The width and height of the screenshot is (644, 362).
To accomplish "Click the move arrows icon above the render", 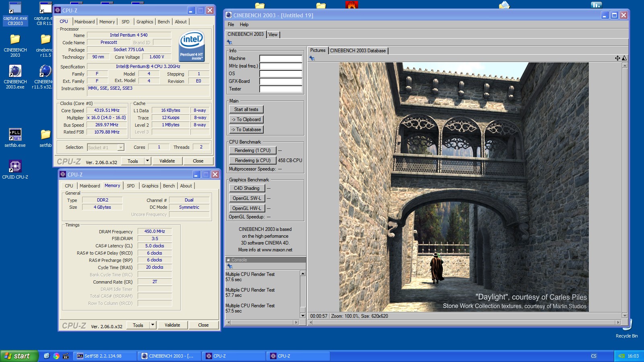I will tap(617, 58).
